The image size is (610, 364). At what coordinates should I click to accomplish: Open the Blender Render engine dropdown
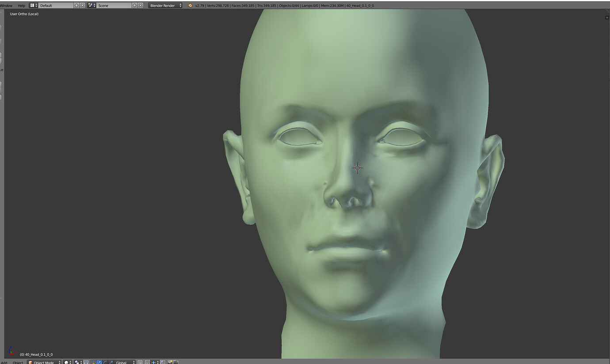165,5
